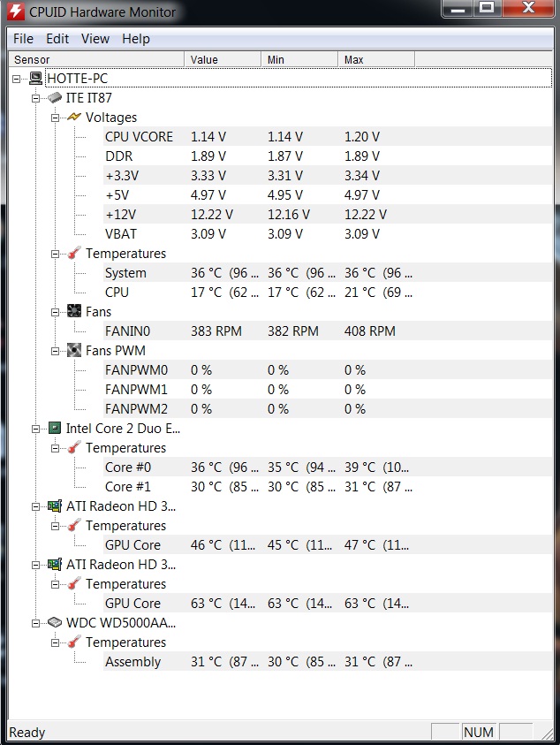Screen dimensions: 560x745
Task: Collapse the Fans PWM group
Action: [x=55, y=351]
